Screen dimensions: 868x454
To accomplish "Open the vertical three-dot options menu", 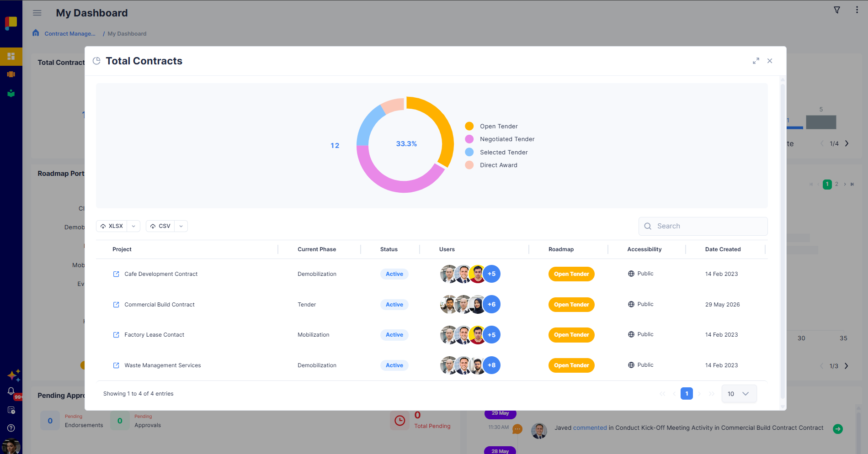I will tap(857, 10).
